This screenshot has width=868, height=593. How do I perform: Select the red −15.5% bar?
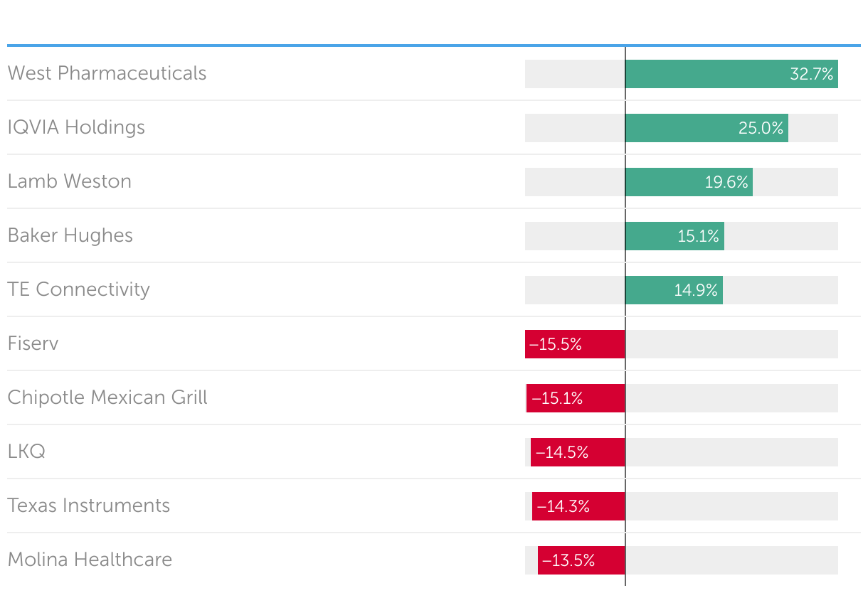click(575, 344)
